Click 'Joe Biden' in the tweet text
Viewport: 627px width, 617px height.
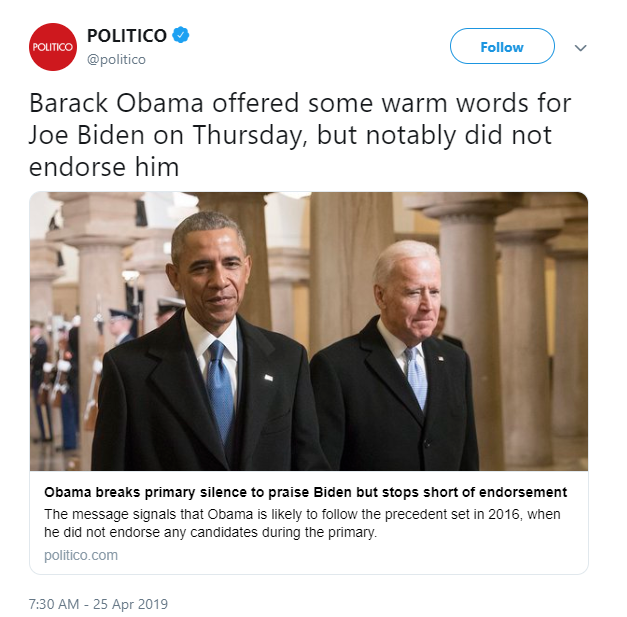point(86,135)
